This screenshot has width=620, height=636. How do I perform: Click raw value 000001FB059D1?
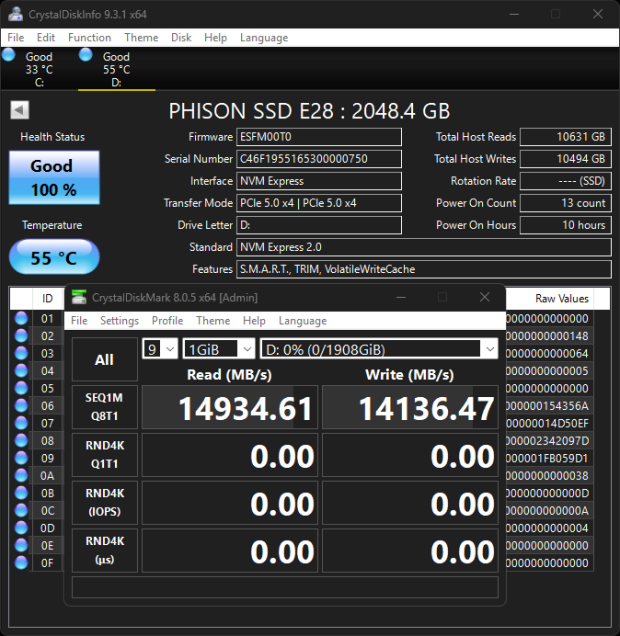547,458
